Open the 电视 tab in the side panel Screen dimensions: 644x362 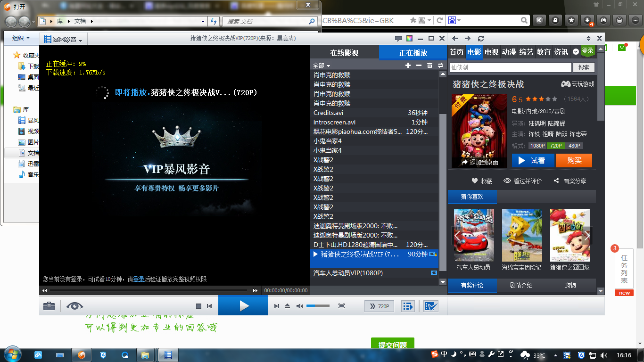tap(491, 52)
